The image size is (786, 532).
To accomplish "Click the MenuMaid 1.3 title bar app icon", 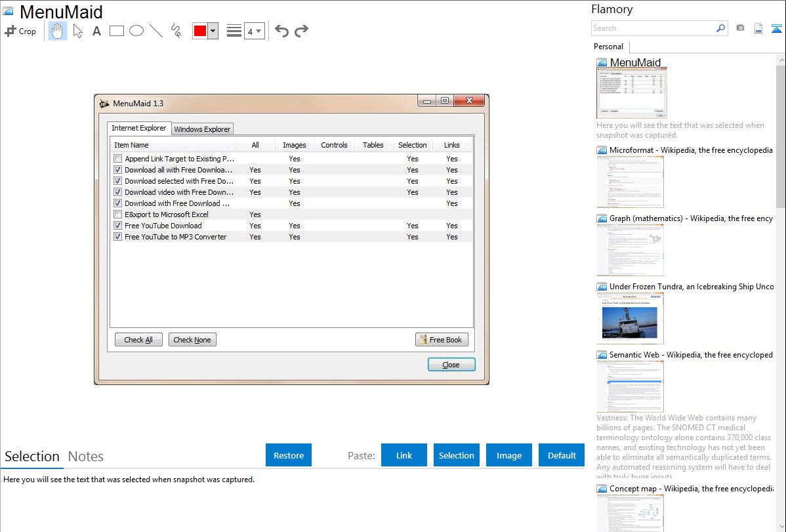I will click(104, 103).
